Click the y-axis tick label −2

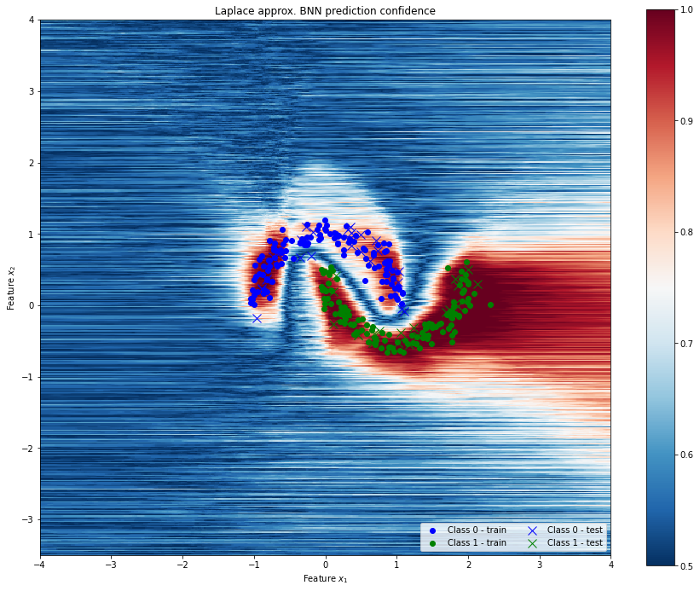coord(28,449)
